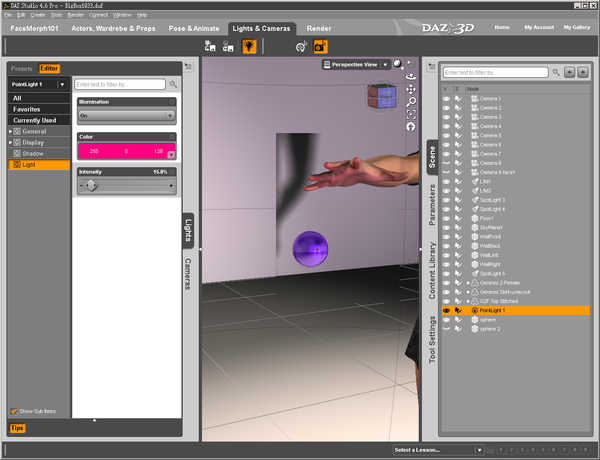Viewport: 600px width, 460px height.
Task: Toggle selectability arrow for Camera 1
Action: point(458,98)
